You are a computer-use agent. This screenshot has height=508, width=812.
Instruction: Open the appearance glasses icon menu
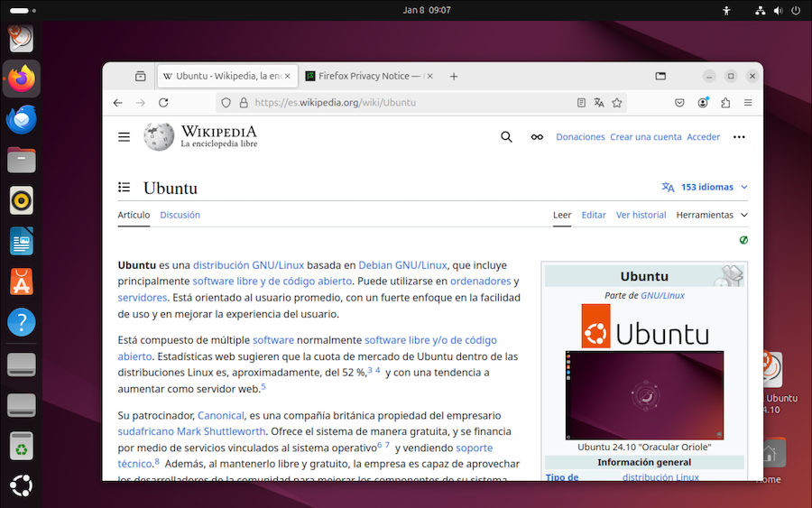pyautogui.click(x=537, y=137)
